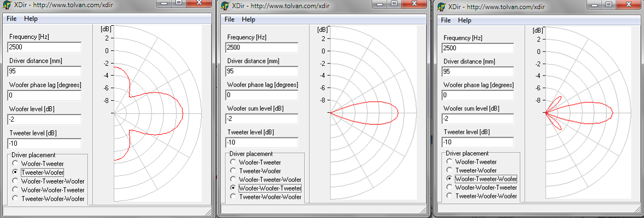The width and height of the screenshot is (644, 218).
Task: Minimize the left XDir window
Action: pos(165,3)
